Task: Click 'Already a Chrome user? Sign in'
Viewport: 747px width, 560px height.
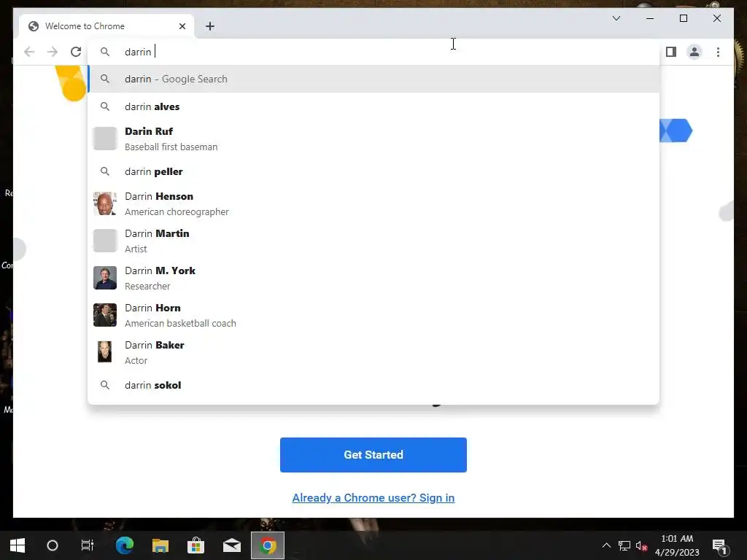Action: pos(373,497)
